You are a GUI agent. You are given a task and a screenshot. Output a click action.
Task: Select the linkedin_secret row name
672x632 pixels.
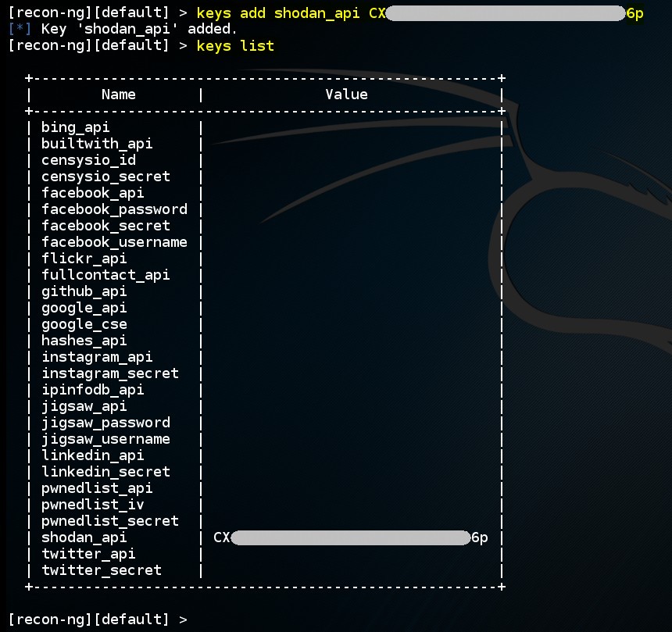(105, 472)
